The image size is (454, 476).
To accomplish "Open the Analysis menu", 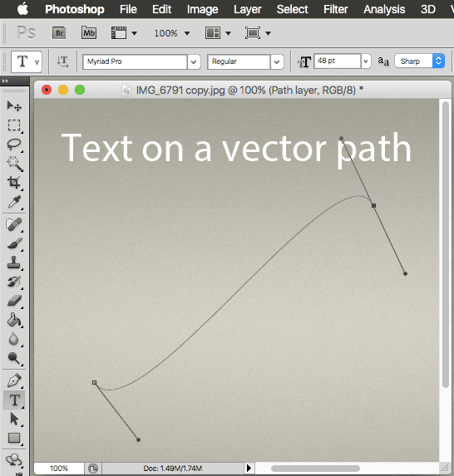I will [384, 10].
